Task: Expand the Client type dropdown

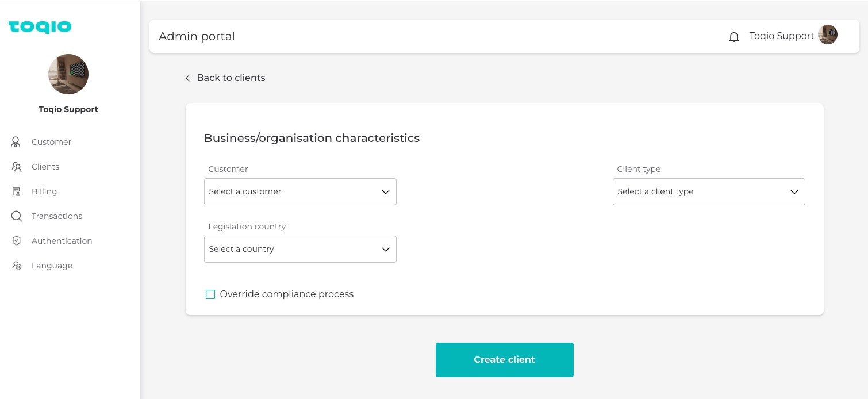Action: (x=708, y=191)
